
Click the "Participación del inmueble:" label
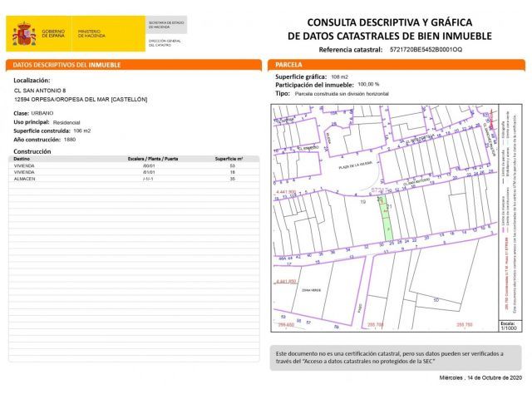point(314,85)
